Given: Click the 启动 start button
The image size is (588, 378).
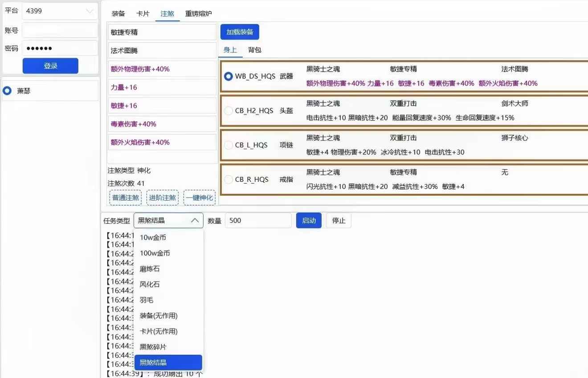Looking at the screenshot, I should click(309, 220).
